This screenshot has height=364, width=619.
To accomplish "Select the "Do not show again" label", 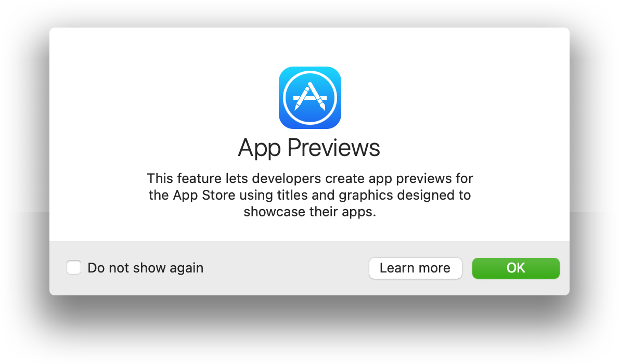I will (x=145, y=268).
